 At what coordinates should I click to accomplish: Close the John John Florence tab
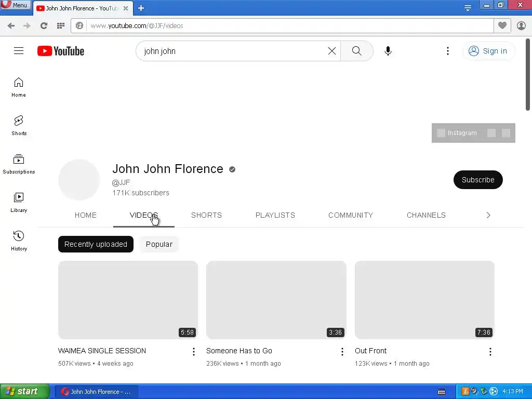(126, 8)
